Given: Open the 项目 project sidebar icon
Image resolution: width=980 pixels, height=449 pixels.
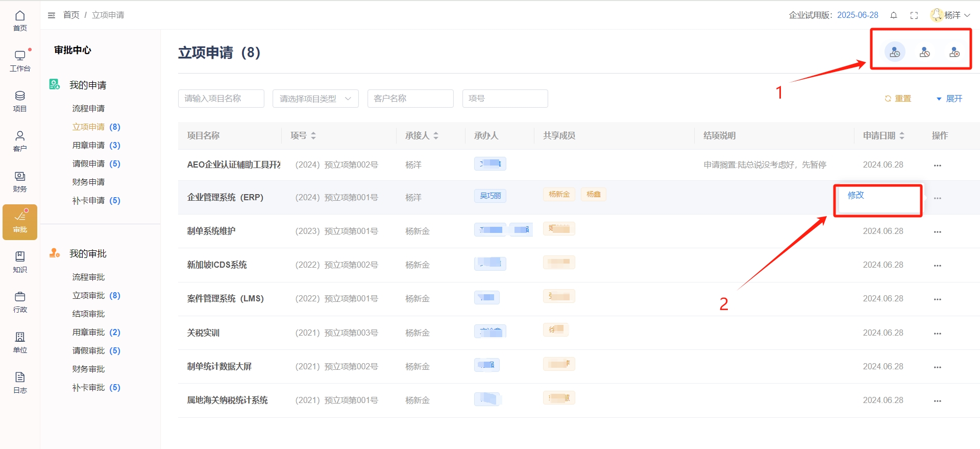Looking at the screenshot, I should (x=20, y=101).
